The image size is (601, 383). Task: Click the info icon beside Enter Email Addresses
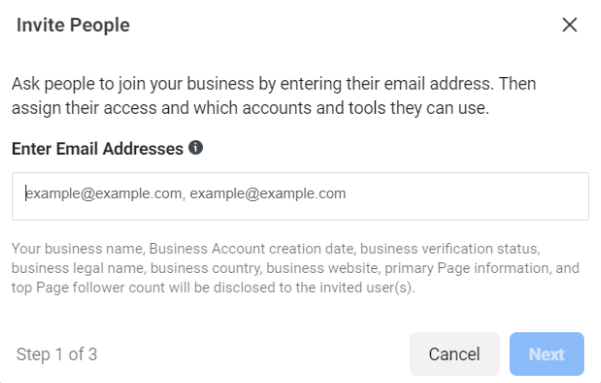pyautogui.click(x=195, y=148)
